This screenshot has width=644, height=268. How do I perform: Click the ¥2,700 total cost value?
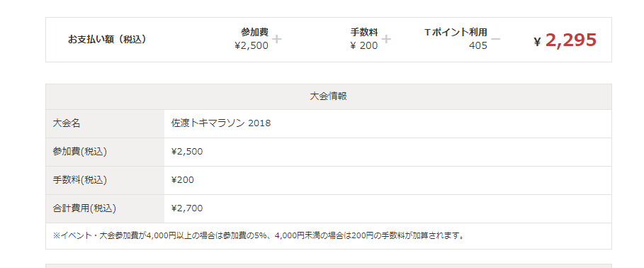tap(187, 208)
